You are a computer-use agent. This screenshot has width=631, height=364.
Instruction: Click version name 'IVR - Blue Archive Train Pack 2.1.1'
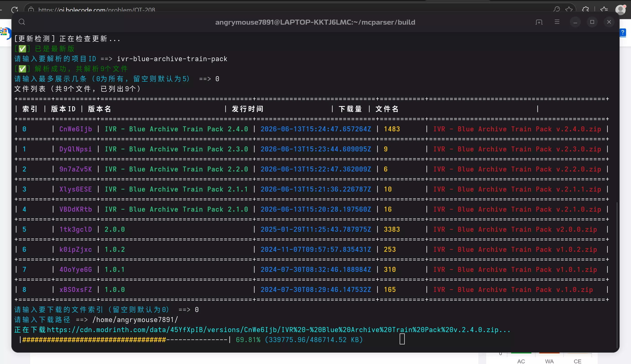click(x=176, y=189)
